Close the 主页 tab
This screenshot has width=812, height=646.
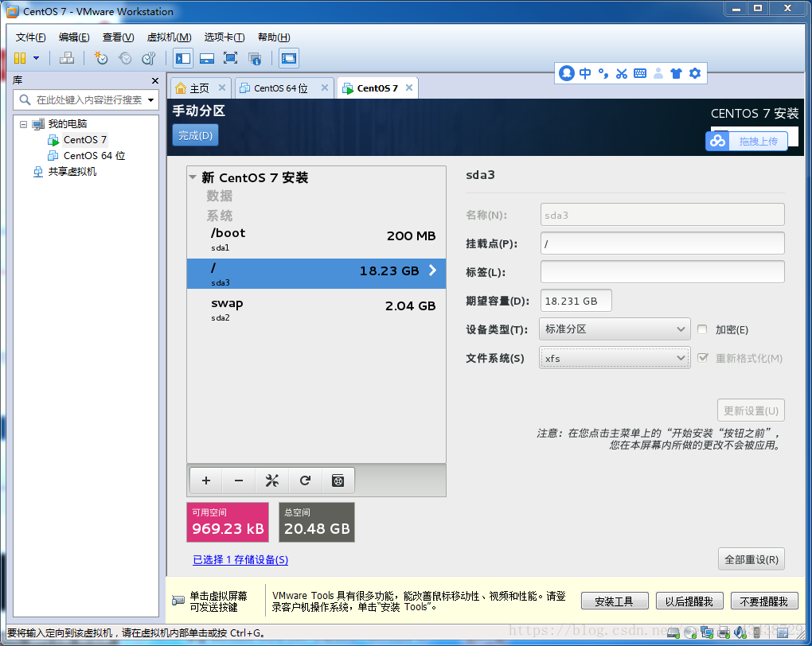click(222, 88)
